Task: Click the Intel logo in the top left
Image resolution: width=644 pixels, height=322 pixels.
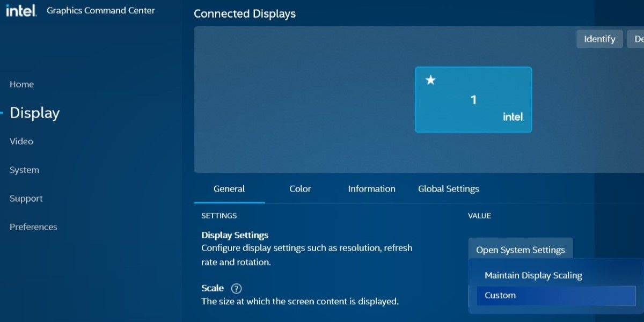Action: [21, 10]
